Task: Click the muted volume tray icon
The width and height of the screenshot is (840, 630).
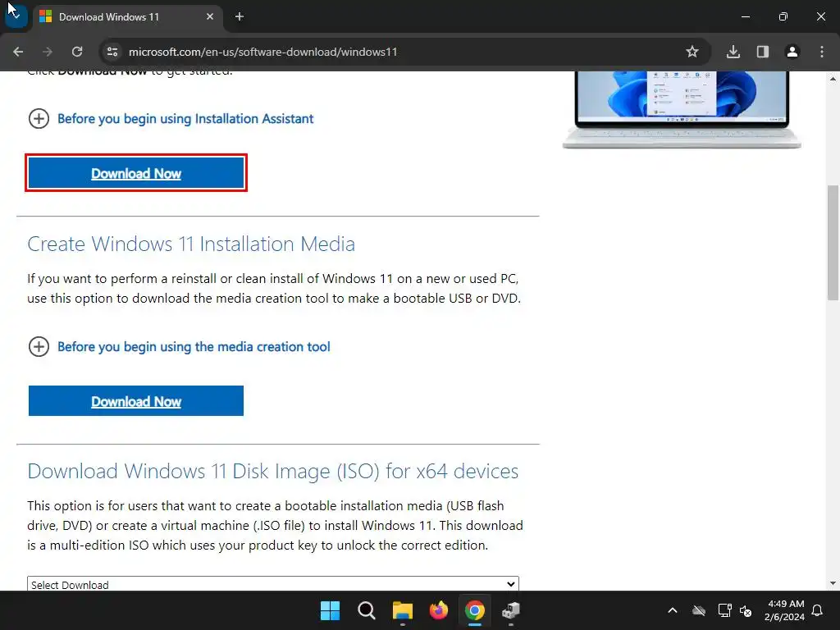Action: pos(746,610)
